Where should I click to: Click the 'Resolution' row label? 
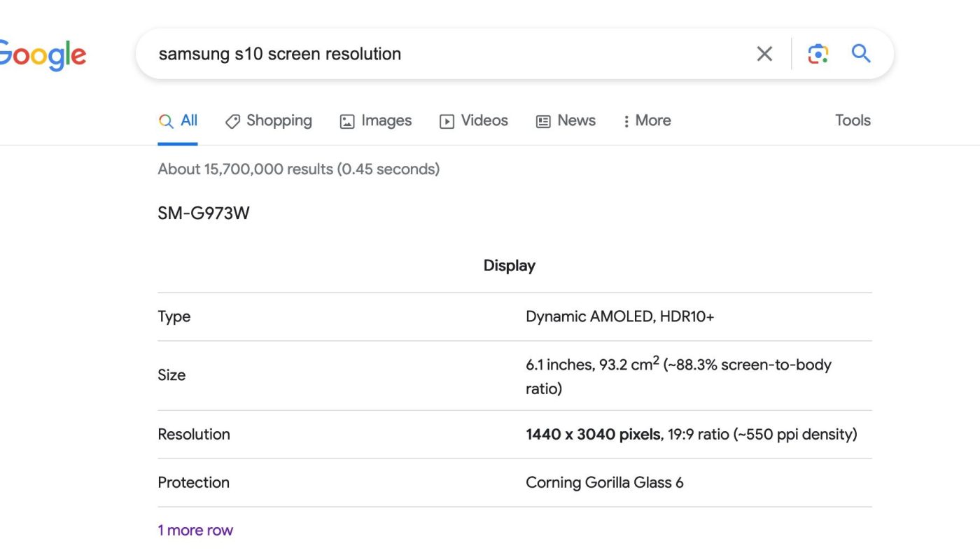[x=194, y=434]
